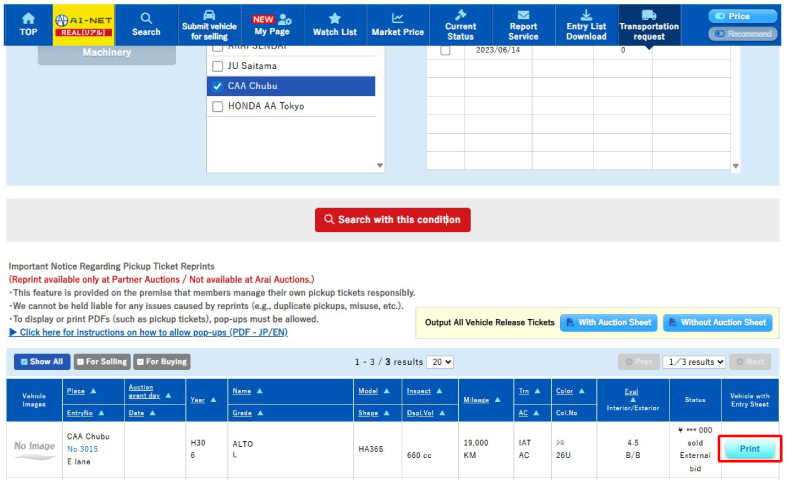Check the HONDA AA Tokyo checkbox

pos(218,106)
